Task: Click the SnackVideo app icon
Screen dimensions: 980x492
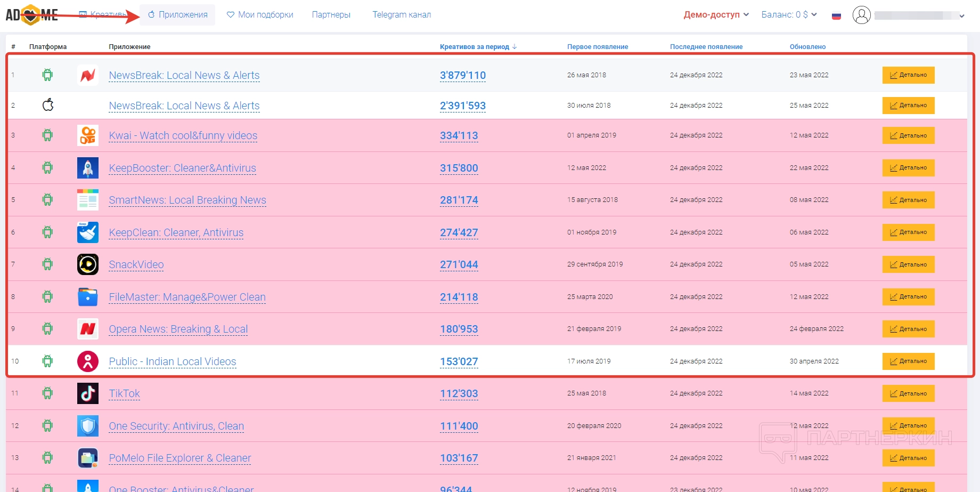Action: [88, 264]
